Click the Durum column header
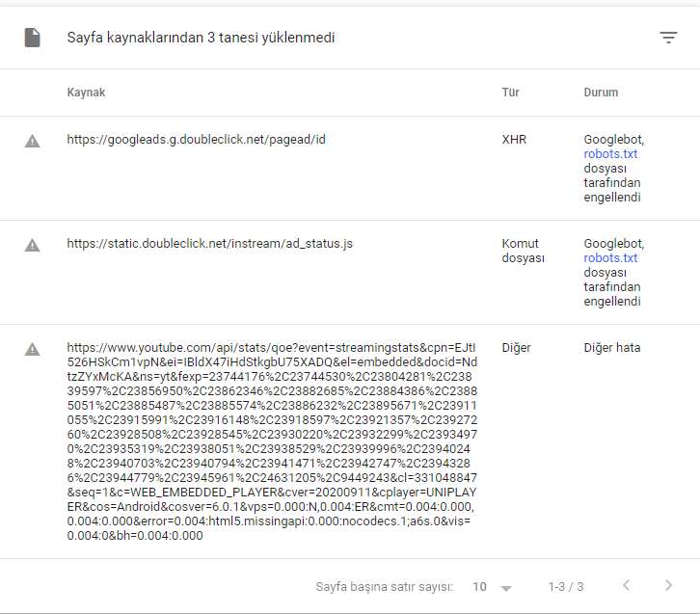This screenshot has height=614, width=700. [x=601, y=93]
